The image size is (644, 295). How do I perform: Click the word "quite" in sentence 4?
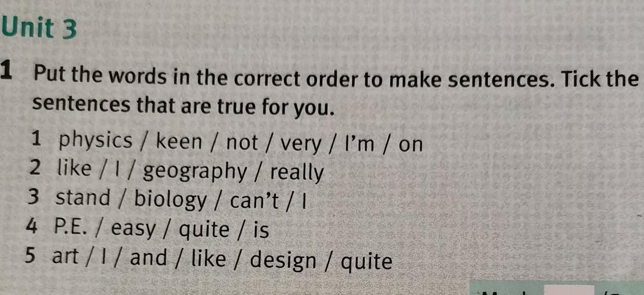[204, 231]
